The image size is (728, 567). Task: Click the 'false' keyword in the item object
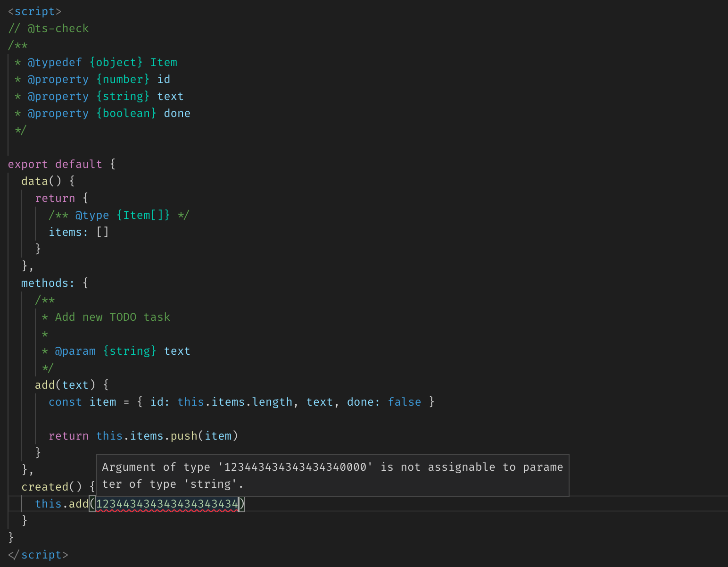coord(404,401)
